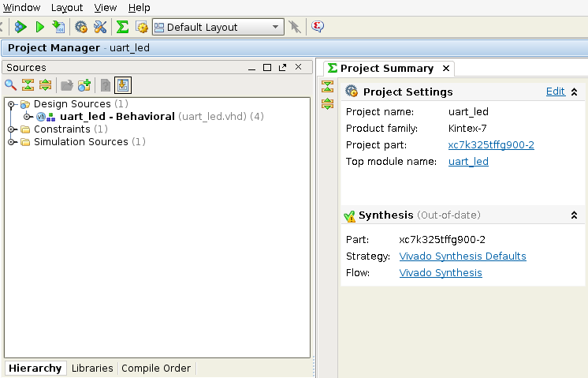The image size is (588, 378).
Task: Switch to the Libraries tab
Action: point(92,369)
